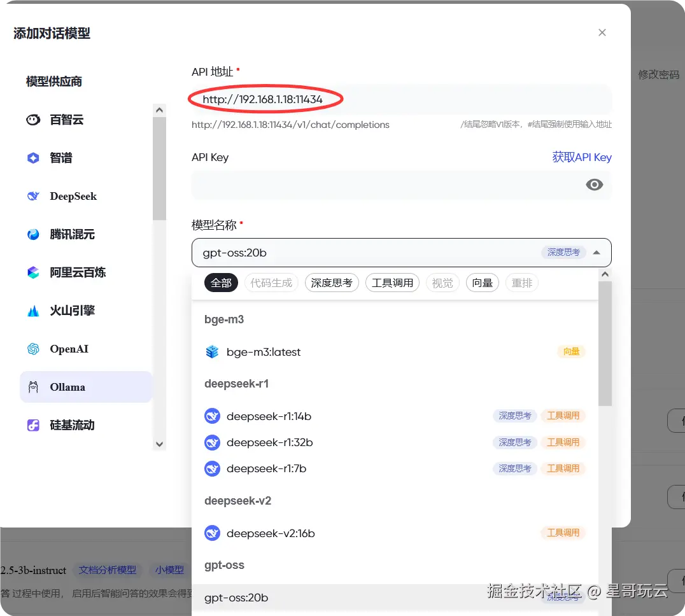The width and height of the screenshot is (685, 616).
Task: Click the 智谱 provider icon
Action: [x=33, y=158]
